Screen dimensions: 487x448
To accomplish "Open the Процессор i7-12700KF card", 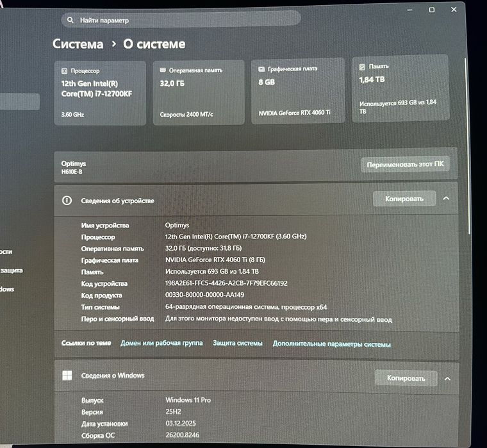I will [100, 93].
